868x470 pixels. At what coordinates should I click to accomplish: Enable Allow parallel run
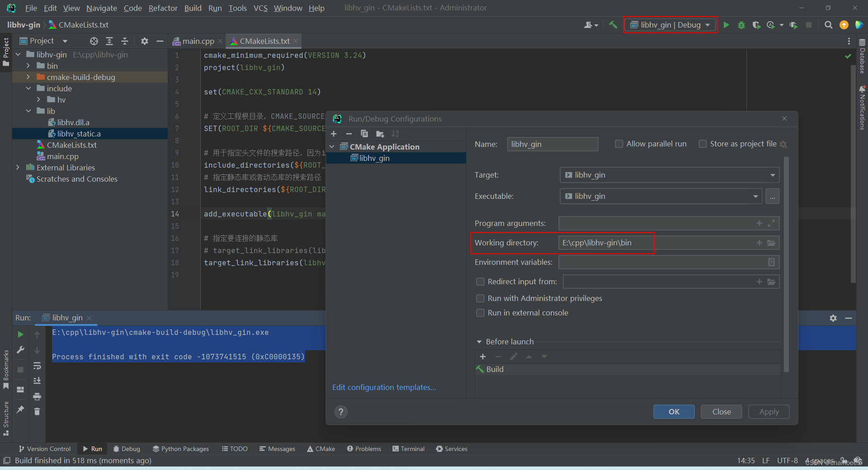(619, 144)
